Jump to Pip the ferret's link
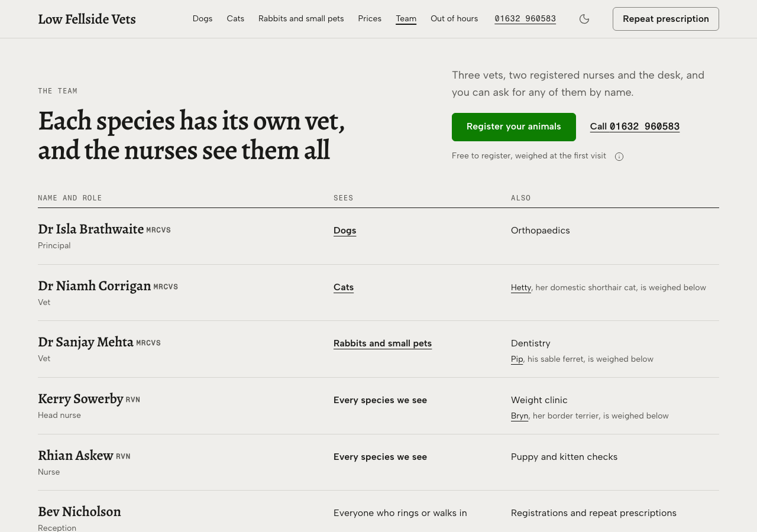The height and width of the screenshot is (532, 757). tap(517, 359)
